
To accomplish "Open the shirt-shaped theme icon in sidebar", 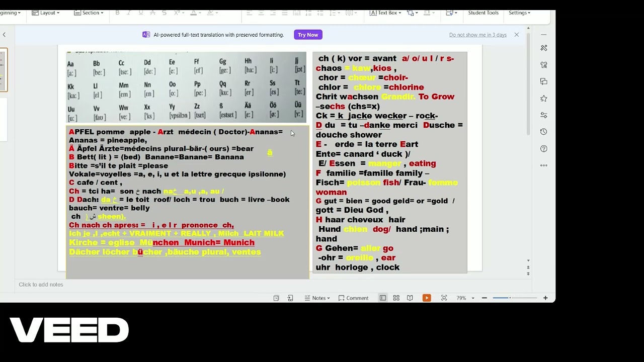I will click(x=544, y=65).
